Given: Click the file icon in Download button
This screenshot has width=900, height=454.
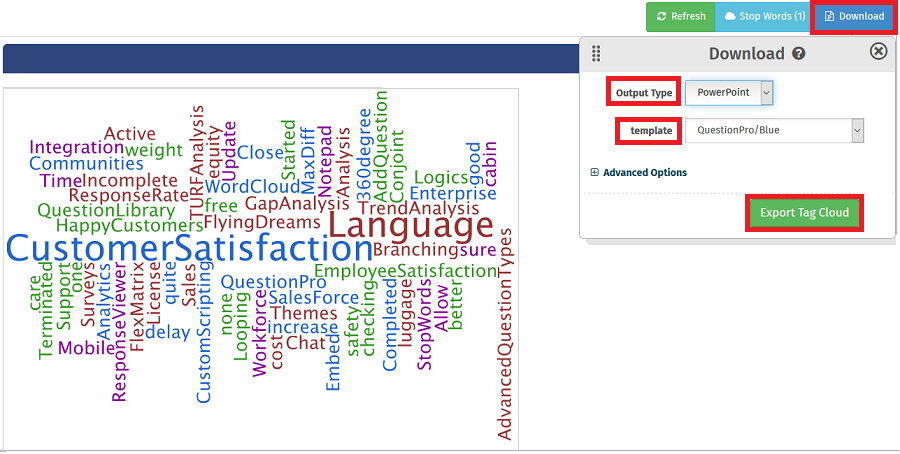Looking at the screenshot, I should tap(828, 16).
